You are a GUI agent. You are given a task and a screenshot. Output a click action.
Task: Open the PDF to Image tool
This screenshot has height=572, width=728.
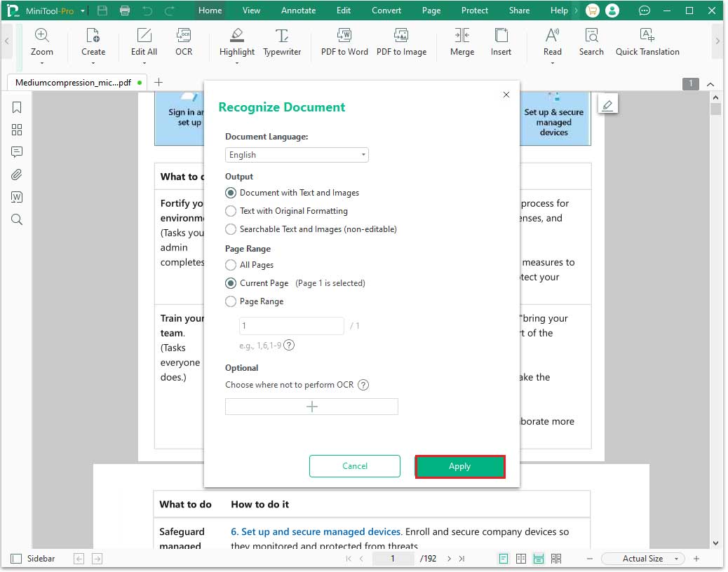[401, 42]
